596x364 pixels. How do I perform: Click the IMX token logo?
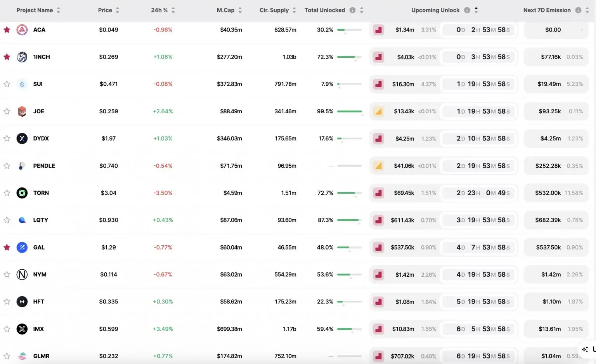coord(22,329)
